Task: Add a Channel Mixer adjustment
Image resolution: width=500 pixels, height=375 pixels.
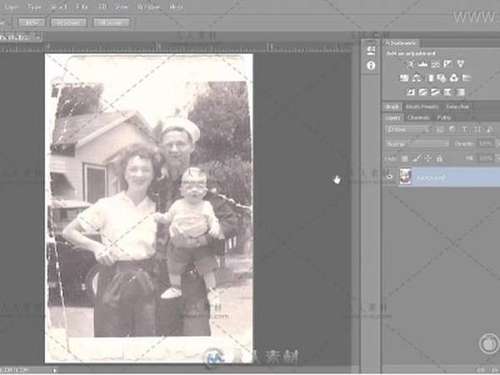Action: coord(454,78)
